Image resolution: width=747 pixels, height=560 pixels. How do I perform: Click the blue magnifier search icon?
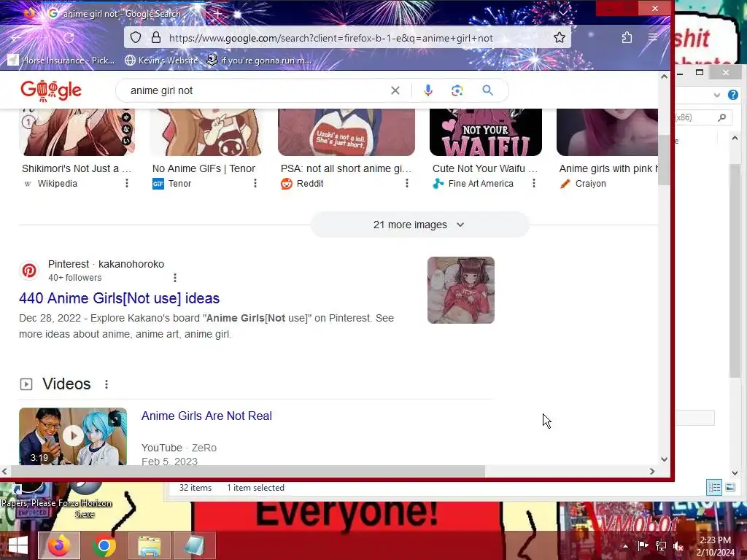[x=487, y=90]
